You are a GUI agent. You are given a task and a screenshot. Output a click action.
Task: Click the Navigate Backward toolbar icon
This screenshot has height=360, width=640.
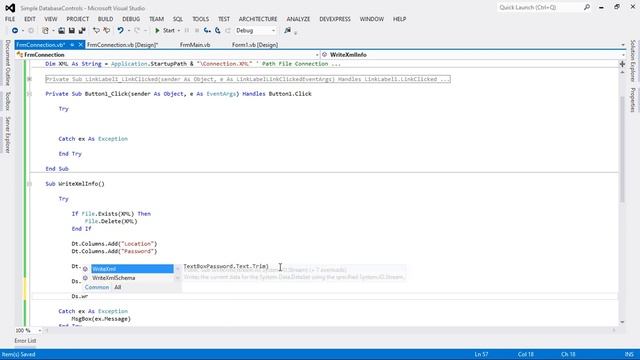click(x=15, y=31)
